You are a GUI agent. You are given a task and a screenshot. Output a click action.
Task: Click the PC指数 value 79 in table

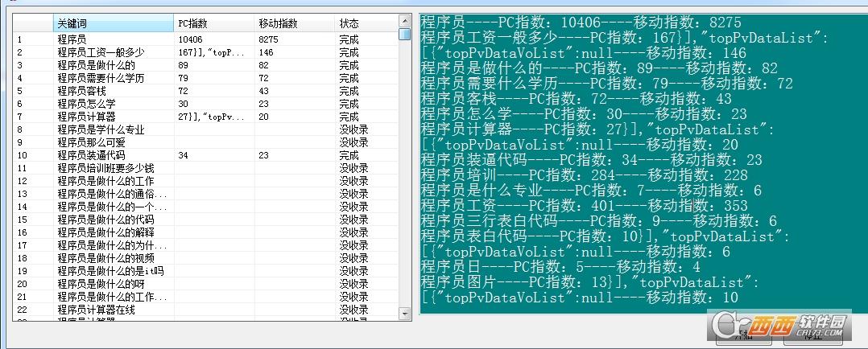pyautogui.click(x=184, y=78)
